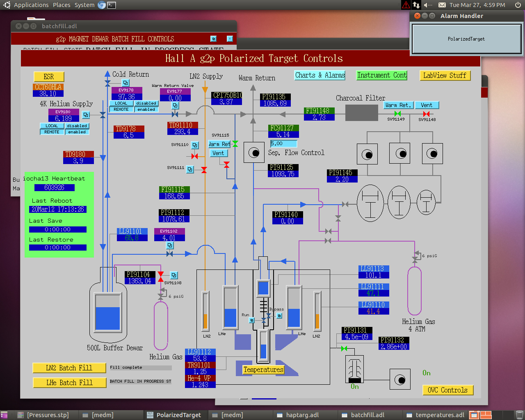Click left LHe blue level bar
This screenshot has height=420, width=525.
tap(230, 307)
